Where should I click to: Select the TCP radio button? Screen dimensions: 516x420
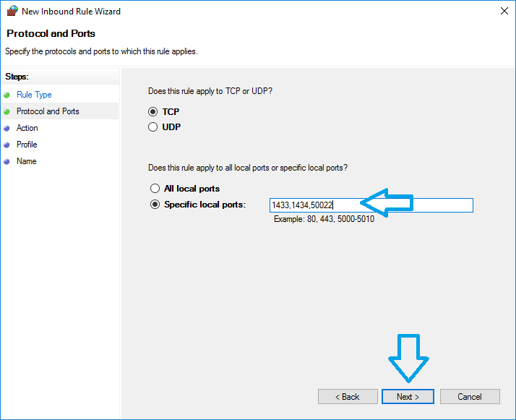coord(152,112)
